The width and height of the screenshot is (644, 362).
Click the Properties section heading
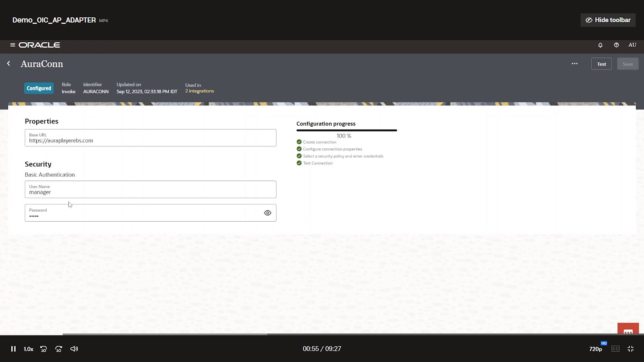click(41, 121)
